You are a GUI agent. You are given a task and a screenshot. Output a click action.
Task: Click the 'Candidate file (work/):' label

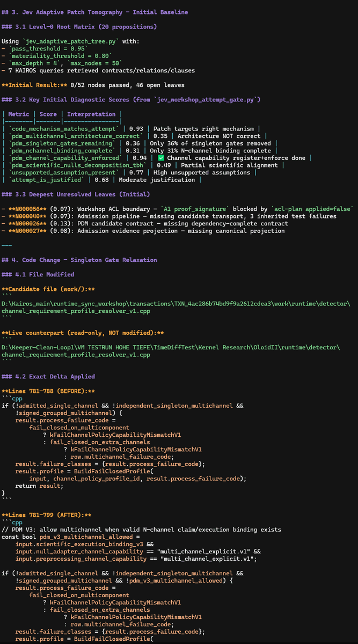(x=47, y=289)
